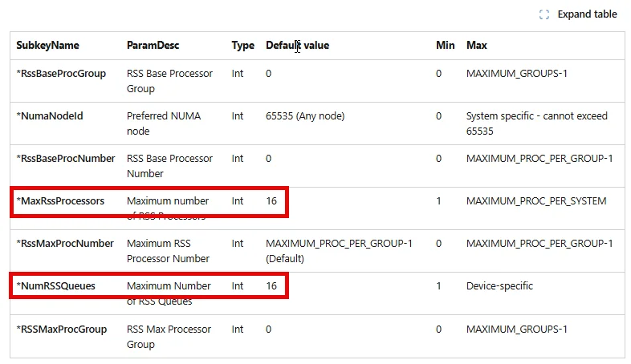Select the *RssMaxProcNumber subkey cell
Viewport: 631px width, 364px height.
[65, 244]
